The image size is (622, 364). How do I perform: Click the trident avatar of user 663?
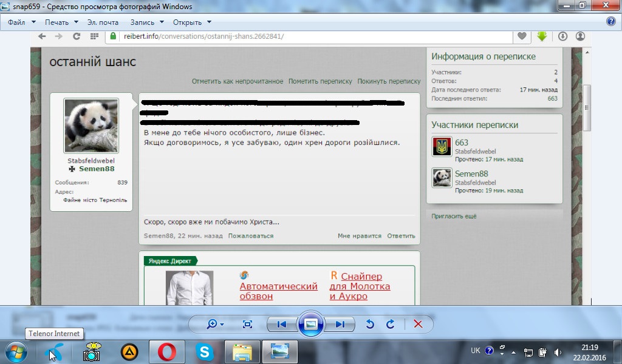point(442,147)
